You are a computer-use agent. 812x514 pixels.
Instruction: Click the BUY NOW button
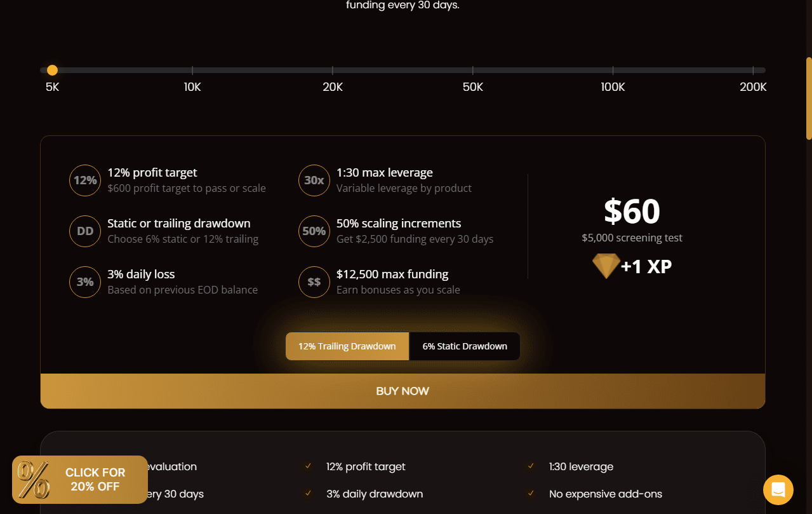pyautogui.click(x=403, y=391)
